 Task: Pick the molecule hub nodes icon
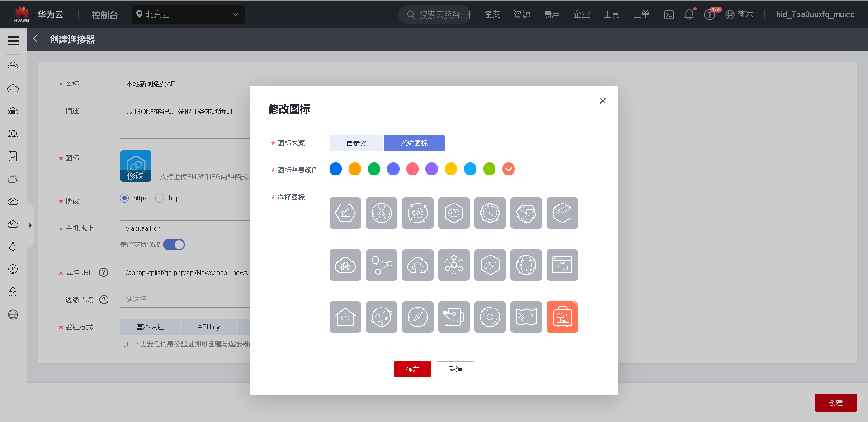(x=454, y=265)
